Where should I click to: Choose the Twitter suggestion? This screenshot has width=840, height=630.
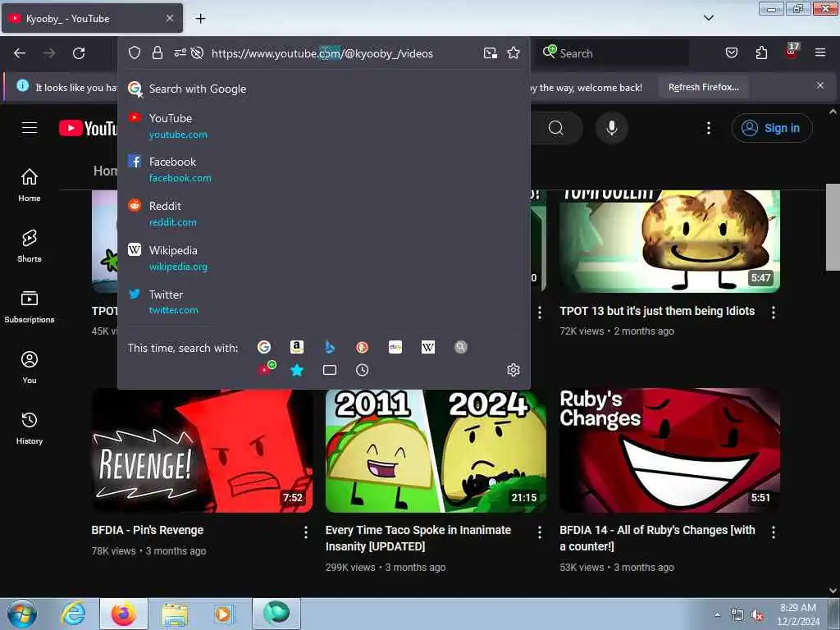(x=323, y=302)
